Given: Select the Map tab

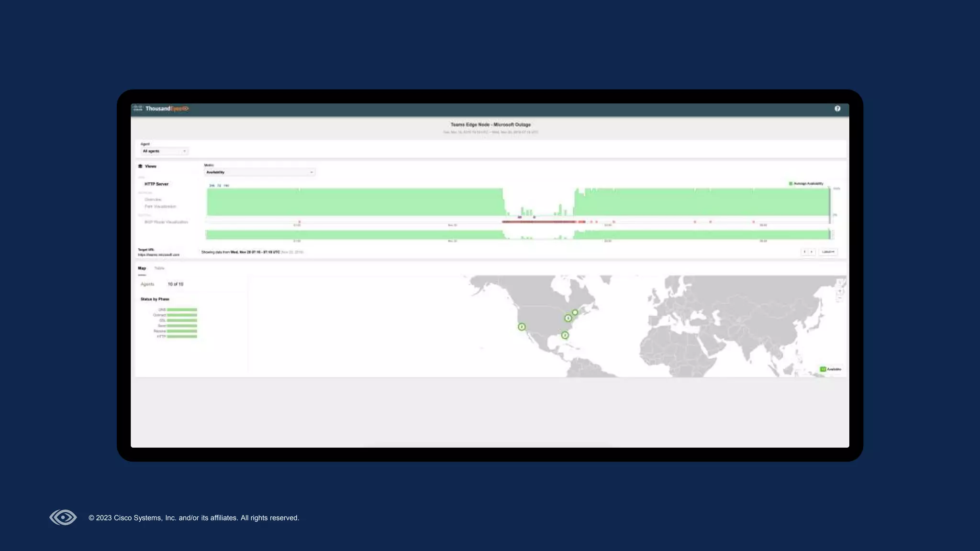Looking at the screenshot, I should click(142, 268).
